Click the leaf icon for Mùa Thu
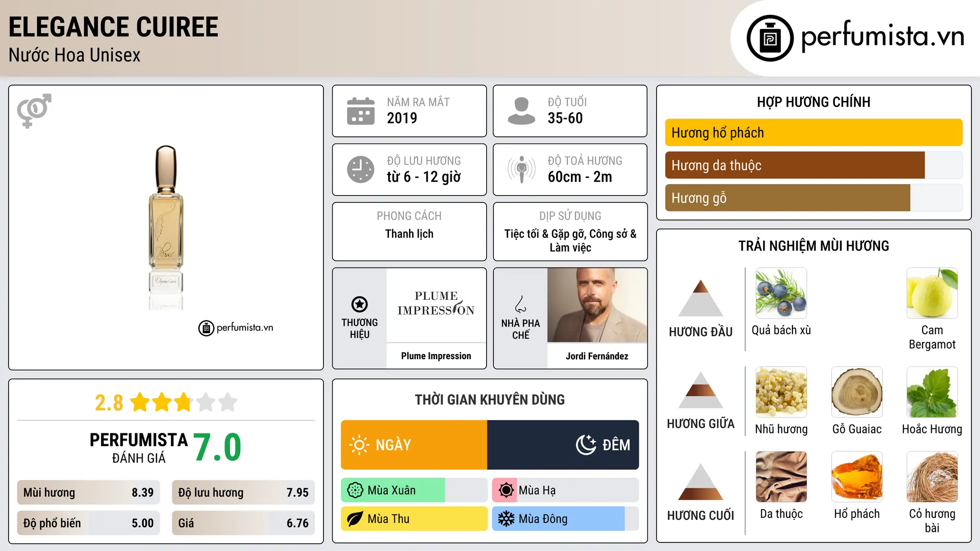The image size is (980, 551). (x=355, y=519)
